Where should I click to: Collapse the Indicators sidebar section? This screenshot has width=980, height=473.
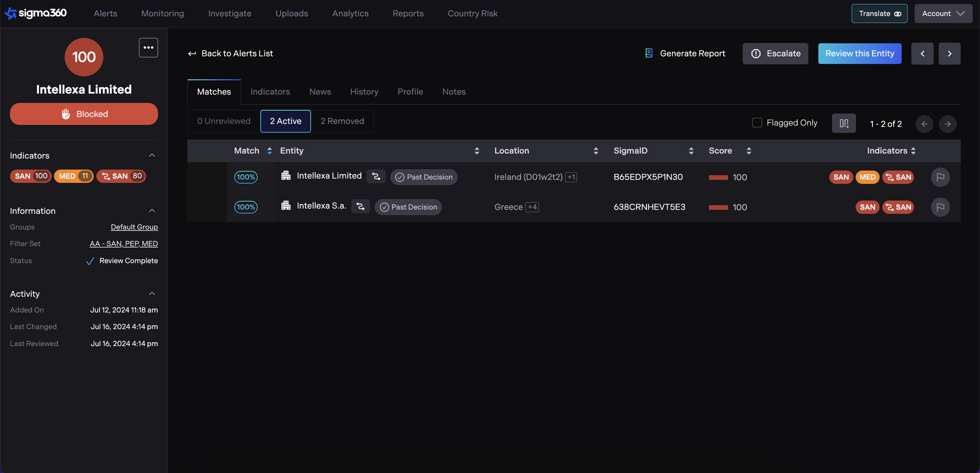(152, 155)
